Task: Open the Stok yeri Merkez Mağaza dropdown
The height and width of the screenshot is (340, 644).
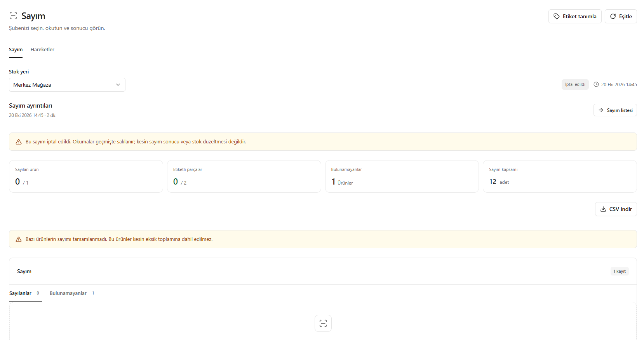Action: 67,85
